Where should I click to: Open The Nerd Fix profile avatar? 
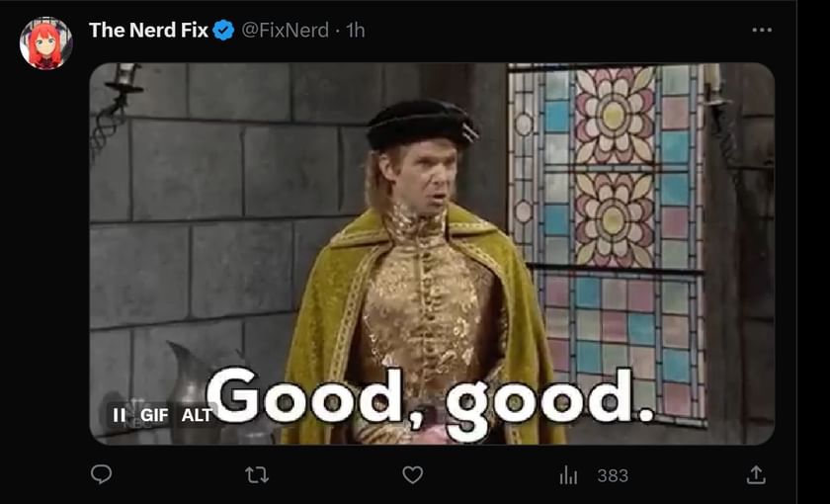(46, 42)
